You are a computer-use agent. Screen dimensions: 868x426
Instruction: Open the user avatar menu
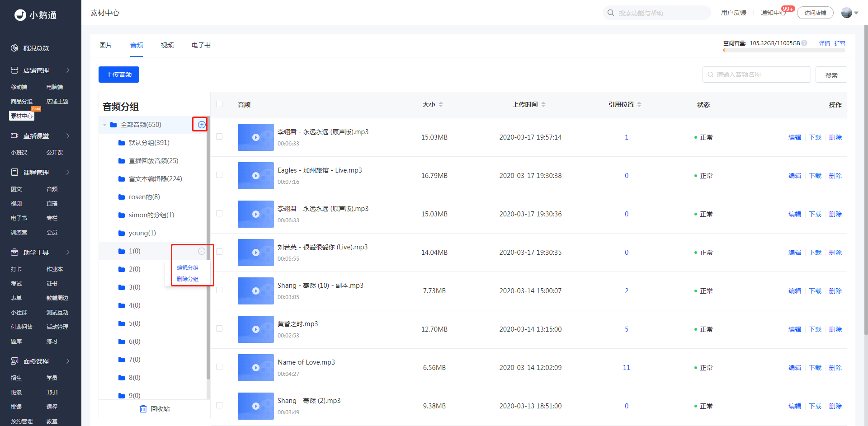[x=849, y=13]
